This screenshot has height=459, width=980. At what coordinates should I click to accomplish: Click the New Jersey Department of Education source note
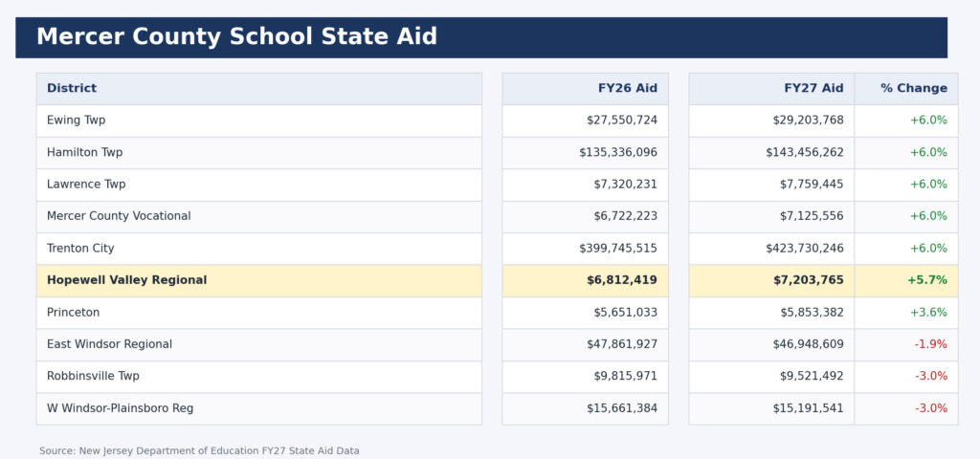(199, 450)
